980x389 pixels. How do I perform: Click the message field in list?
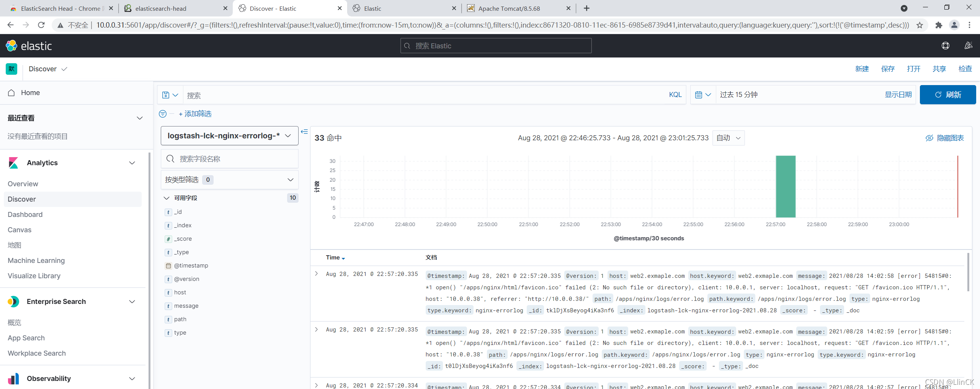[x=186, y=306]
